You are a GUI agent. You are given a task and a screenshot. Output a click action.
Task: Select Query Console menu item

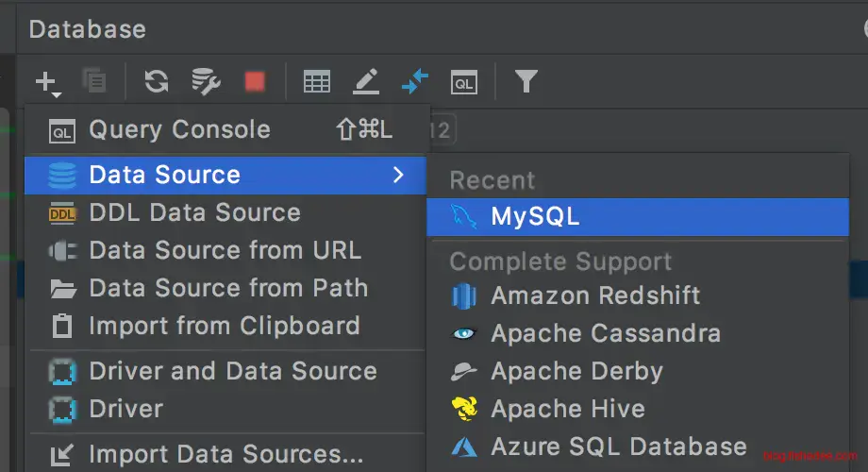[x=179, y=130]
